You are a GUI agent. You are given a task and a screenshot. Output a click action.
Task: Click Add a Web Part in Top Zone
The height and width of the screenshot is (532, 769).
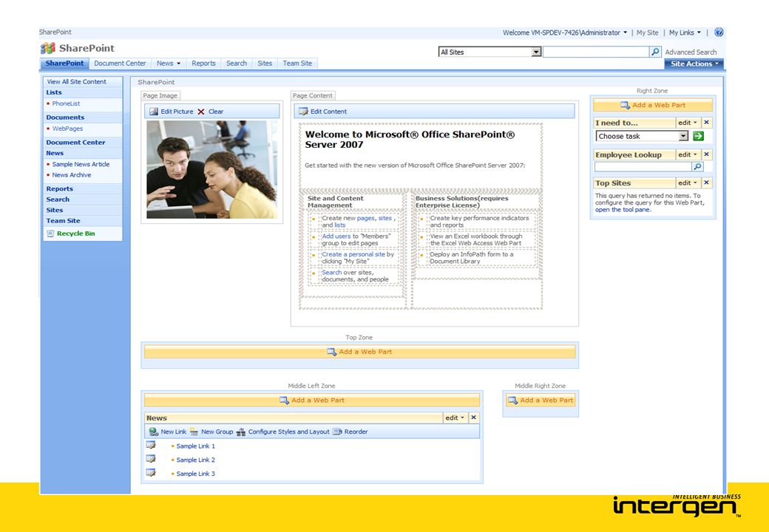point(359,352)
